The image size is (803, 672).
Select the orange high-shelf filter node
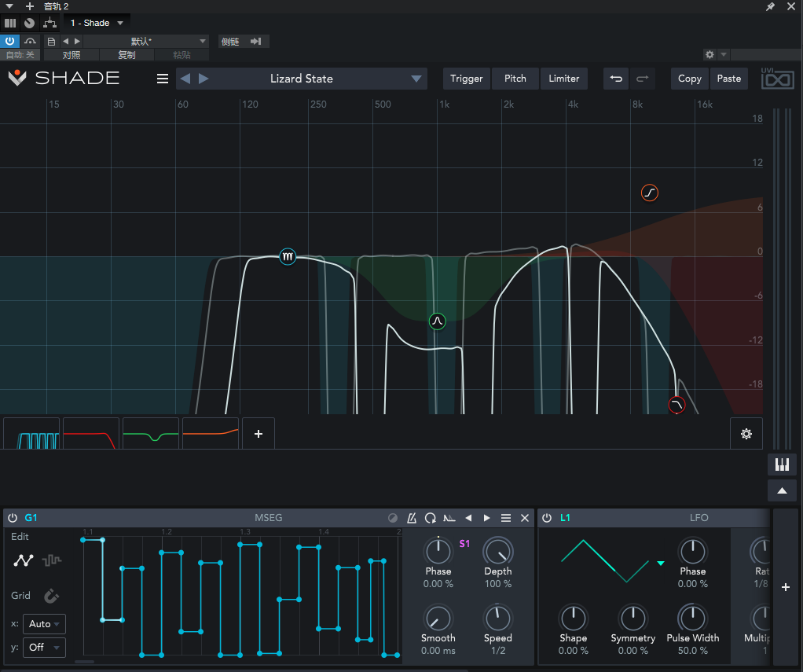pos(649,193)
